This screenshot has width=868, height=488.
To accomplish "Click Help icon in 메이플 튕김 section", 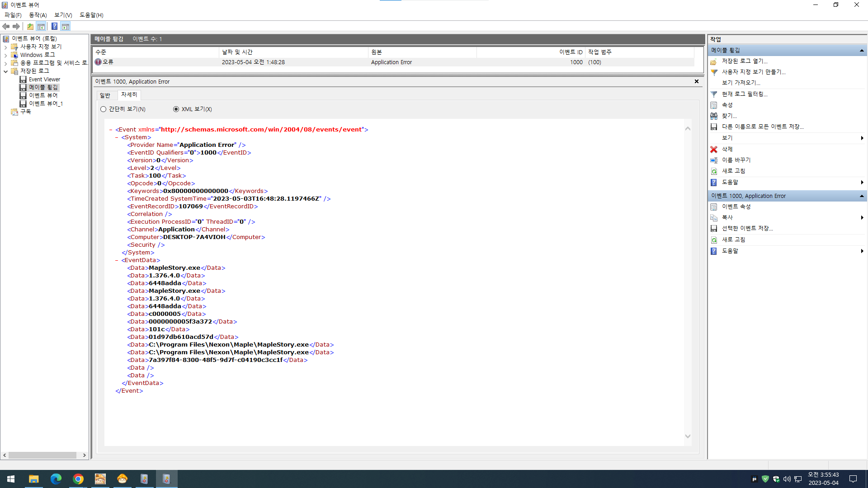I will tap(714, 183).
